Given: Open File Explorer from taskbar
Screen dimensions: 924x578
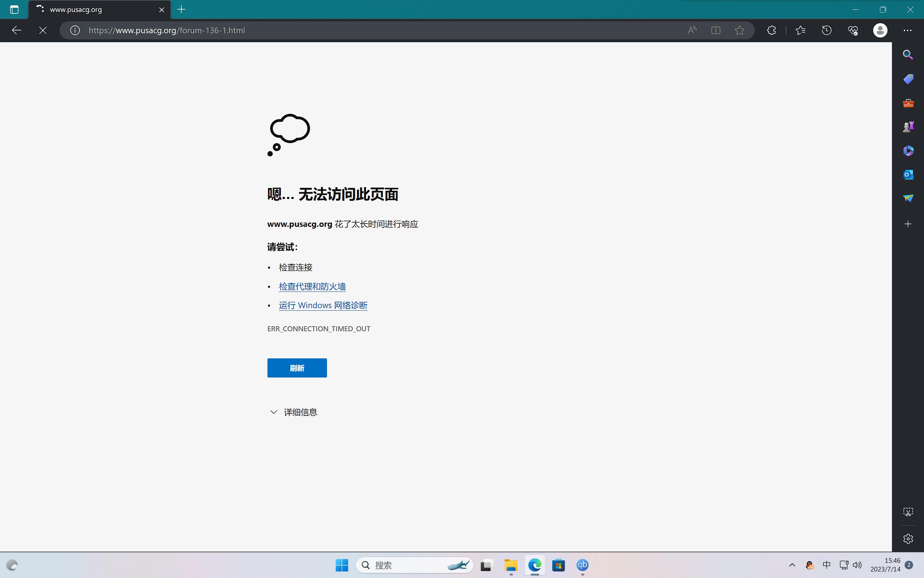Looking at the screenshot, I should click(511, 565).
